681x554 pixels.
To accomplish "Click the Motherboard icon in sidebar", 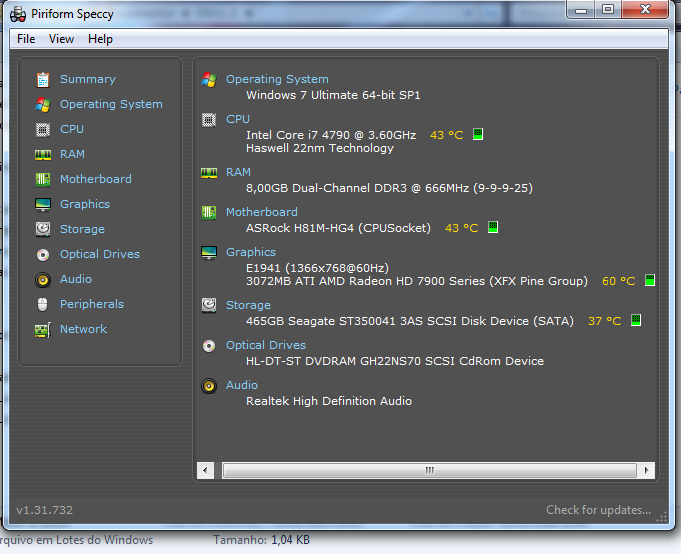I will coord(43,179).
